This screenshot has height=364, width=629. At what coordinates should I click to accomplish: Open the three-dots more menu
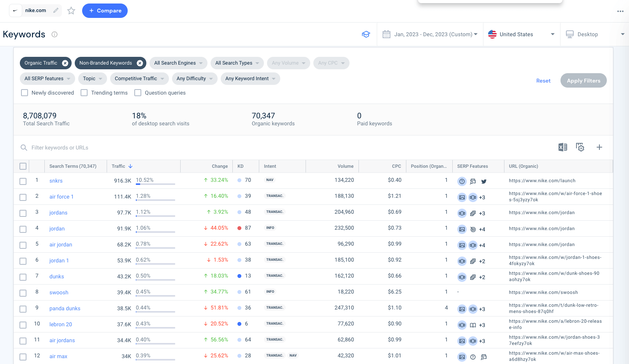pyautogui.click(x=620, y=11)
